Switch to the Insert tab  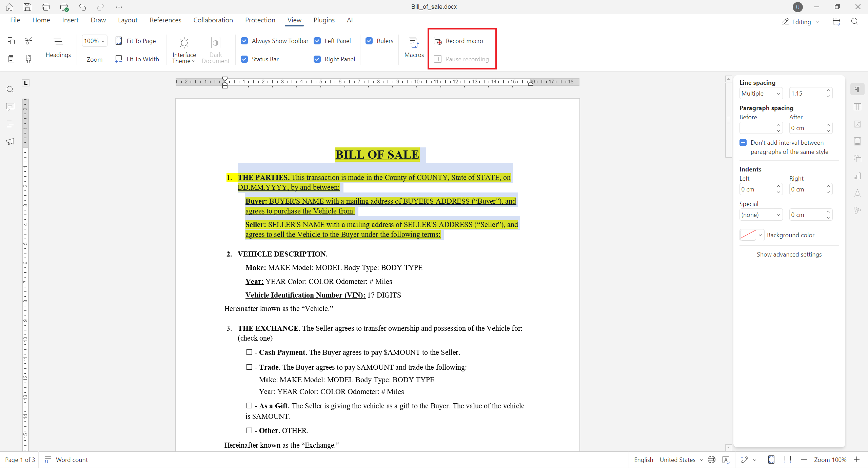coord(70,20)
